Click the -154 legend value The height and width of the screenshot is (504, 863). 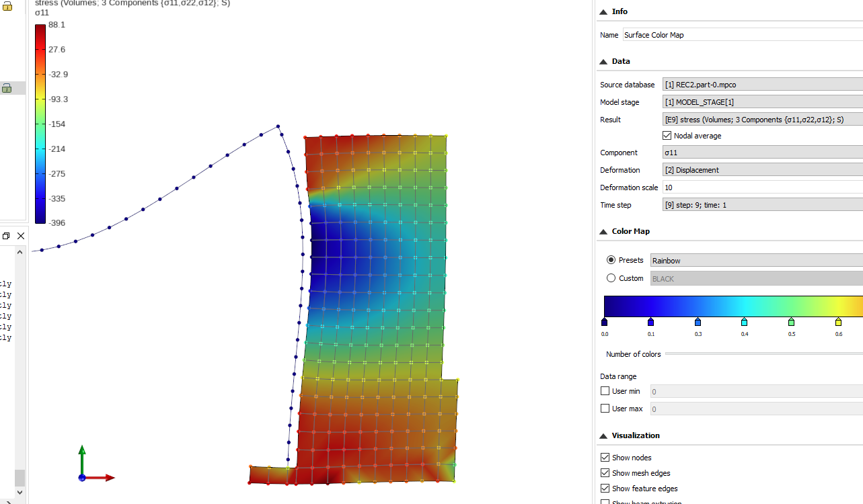(x=57, y=124)
